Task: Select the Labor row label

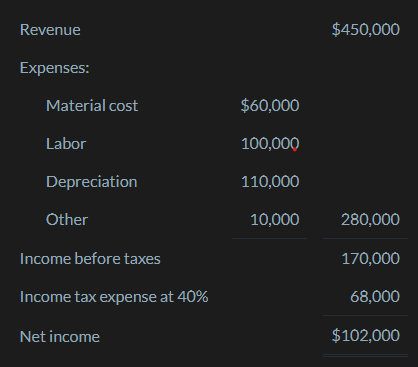Action: pyautogui.click(x=66, y=144)
